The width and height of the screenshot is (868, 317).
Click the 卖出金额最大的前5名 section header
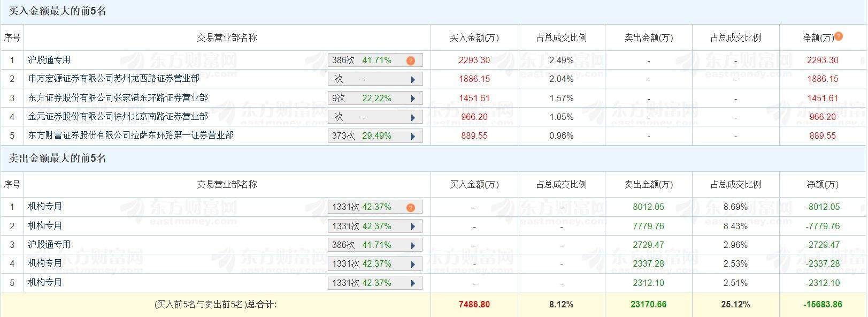point(57,158)
